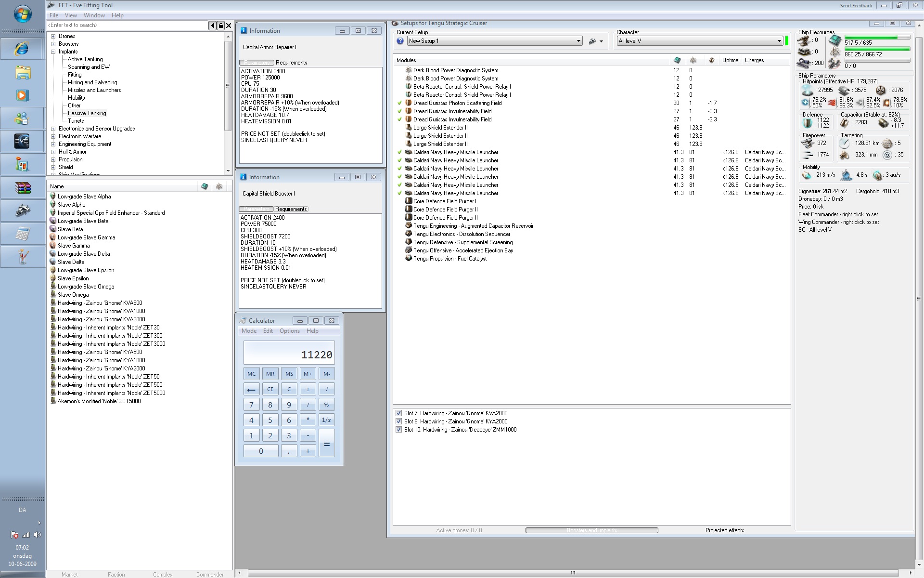Viewport: 924px width, 578px height.
Task: Click the CPU column icon in Modules header
Action: click(677, 60)
